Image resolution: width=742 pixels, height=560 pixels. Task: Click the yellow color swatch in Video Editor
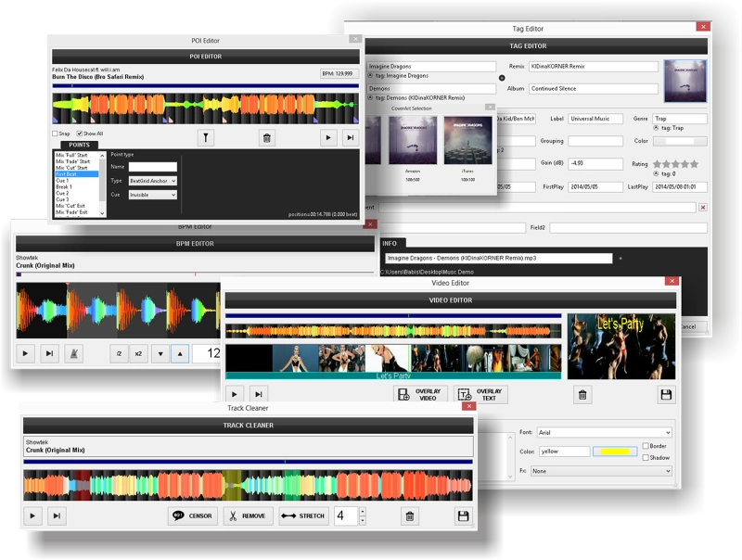[x=615, y=452]
